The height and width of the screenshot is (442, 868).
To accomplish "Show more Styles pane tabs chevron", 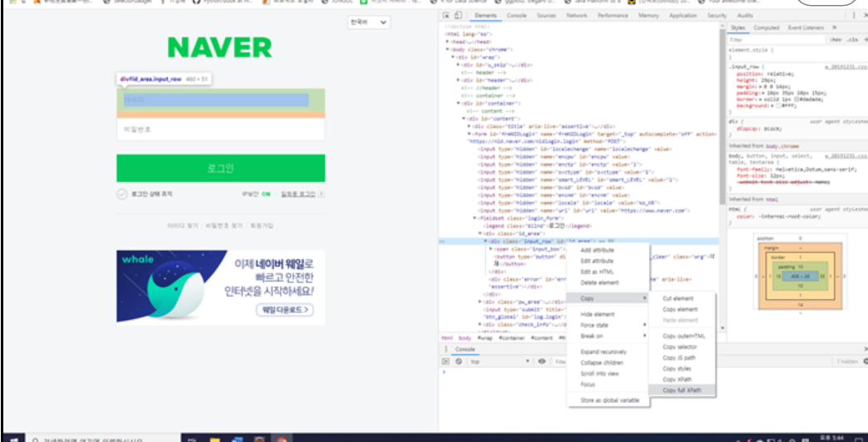I will click(x=835, y=27).
